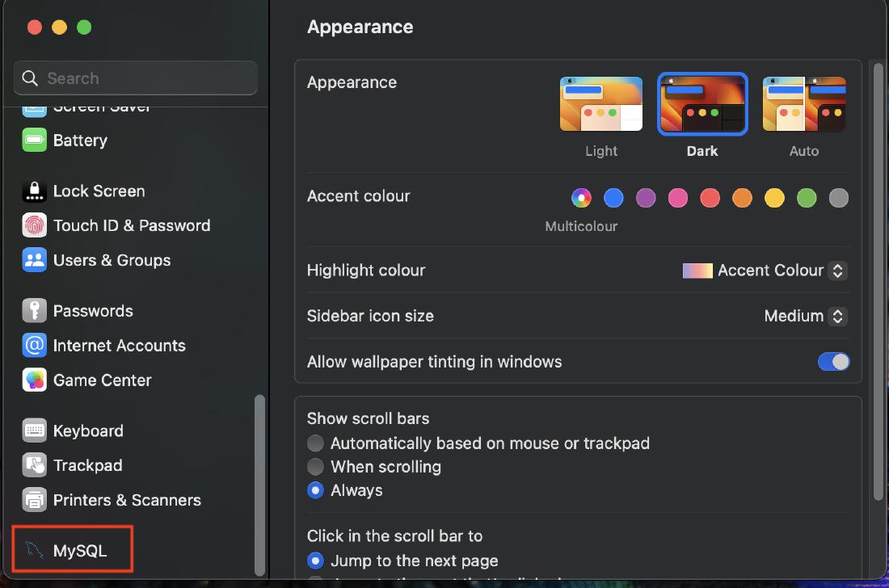889x588 pixels.
Task: Select 'Jump to the next page' option
Action: 316,561
